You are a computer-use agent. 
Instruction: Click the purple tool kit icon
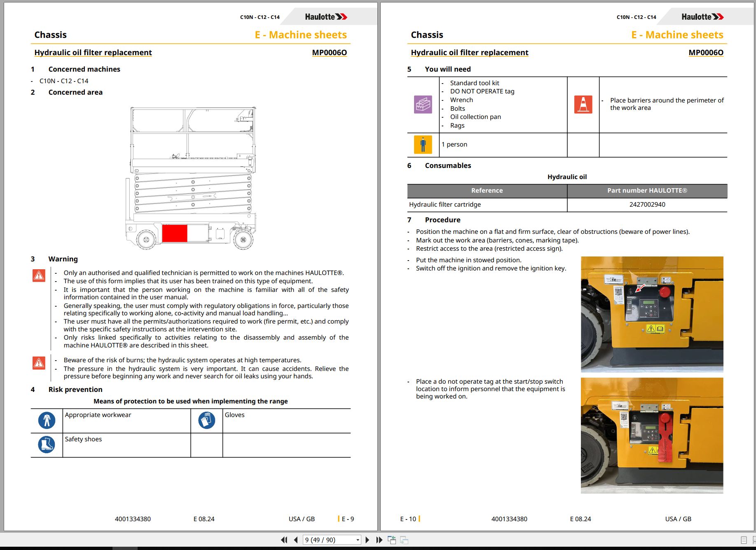coord(423,105)
